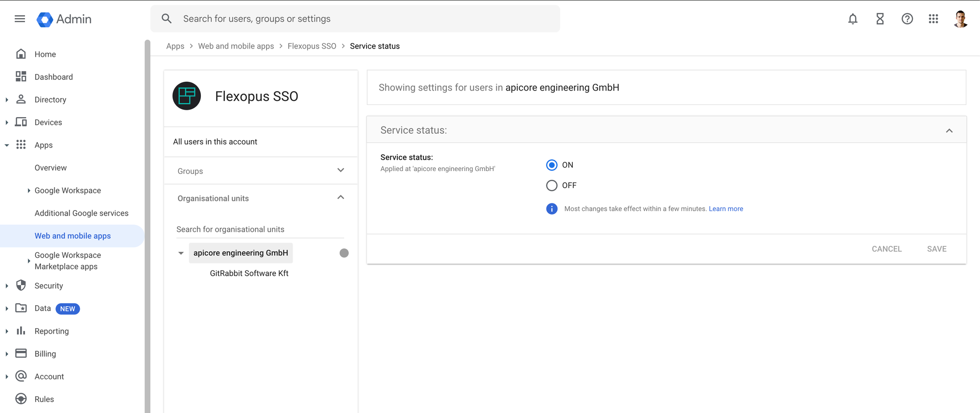Collapse the Service status panel

coord(949,131)
